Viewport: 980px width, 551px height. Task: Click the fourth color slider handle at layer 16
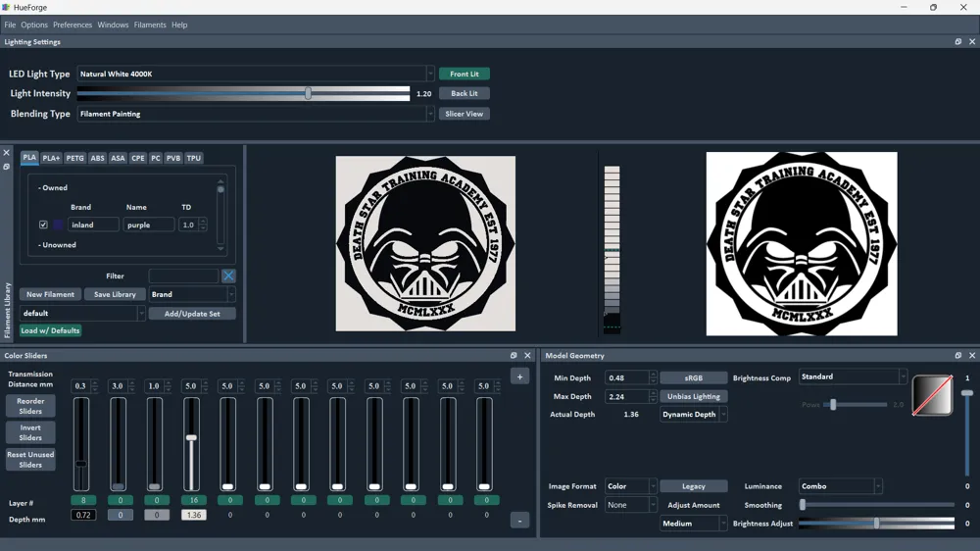point(192,438)
